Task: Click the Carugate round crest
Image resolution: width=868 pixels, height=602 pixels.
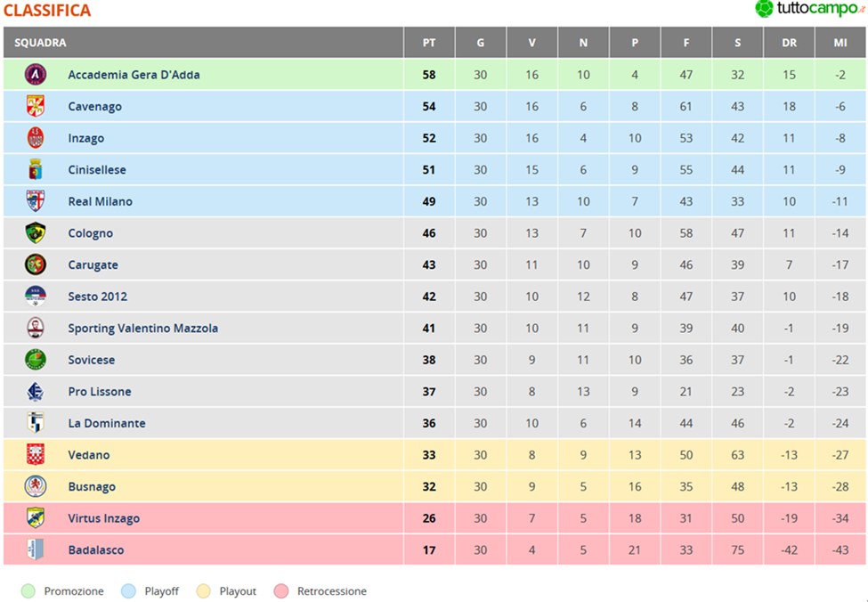Action: point(36,264)
